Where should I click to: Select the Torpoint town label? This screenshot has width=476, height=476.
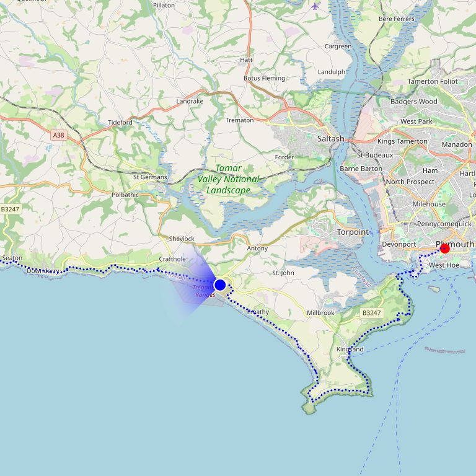353,232
